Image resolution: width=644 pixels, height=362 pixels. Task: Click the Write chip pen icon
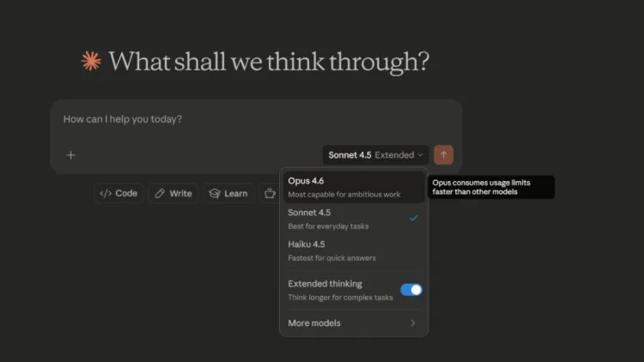160,194
